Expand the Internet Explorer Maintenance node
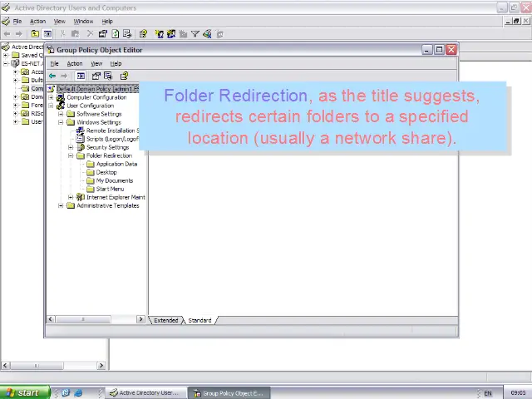 71,197
